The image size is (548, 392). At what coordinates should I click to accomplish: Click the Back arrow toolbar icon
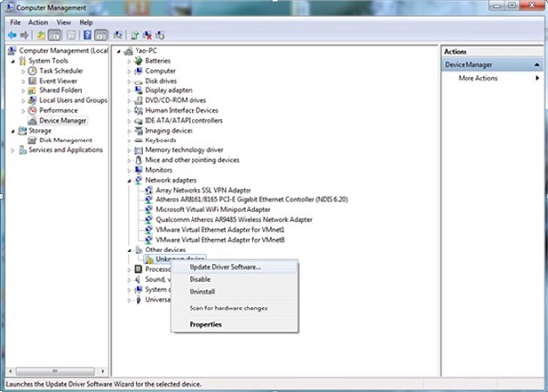[x=12, y=35]
